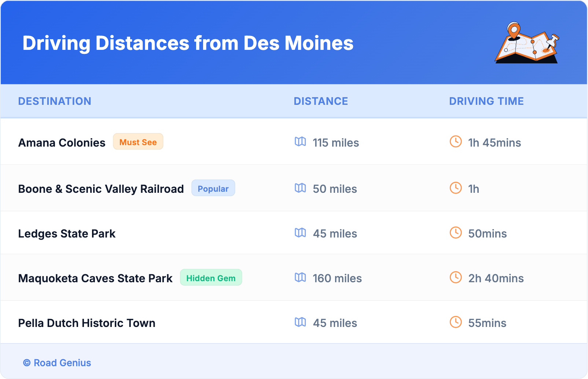
Task: Select Maquoketa Caves State Park
Action: (x=95, y=278)
